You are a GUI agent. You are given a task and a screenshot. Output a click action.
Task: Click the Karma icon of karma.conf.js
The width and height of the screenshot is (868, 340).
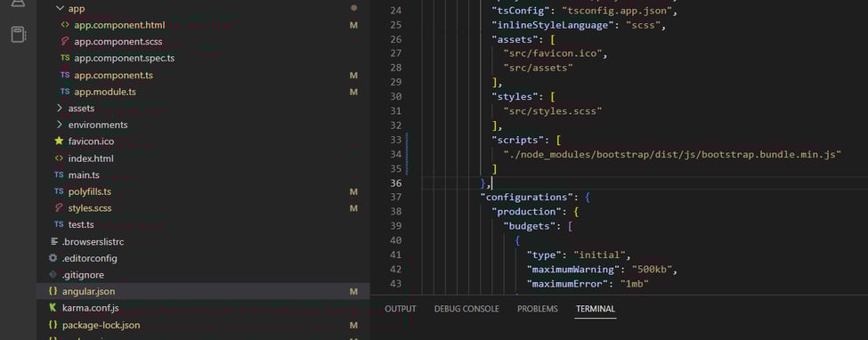[53, 308]
